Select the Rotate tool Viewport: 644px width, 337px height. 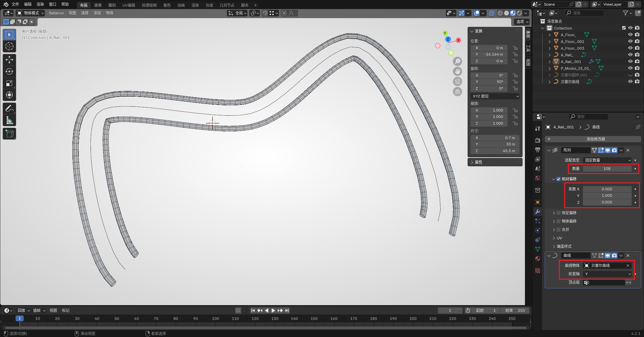pos(9,71)
